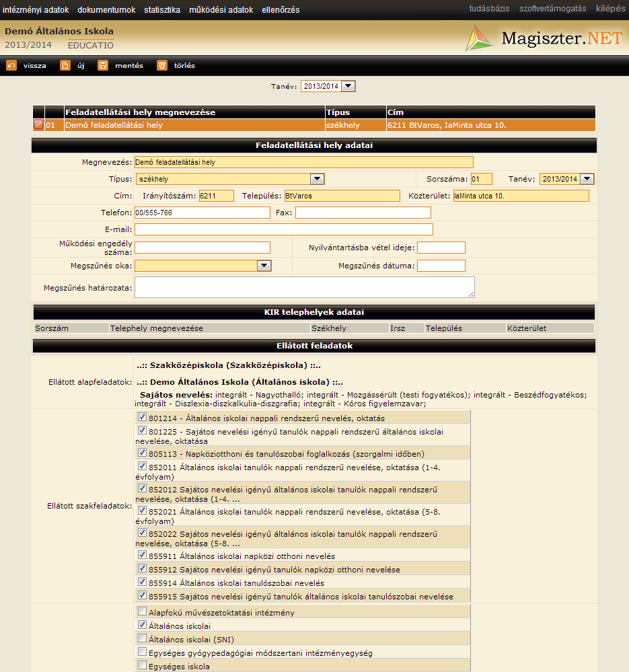Click the Megszűnés dátuma field
The width and height of the screenshot is (629, 672).
441,266
